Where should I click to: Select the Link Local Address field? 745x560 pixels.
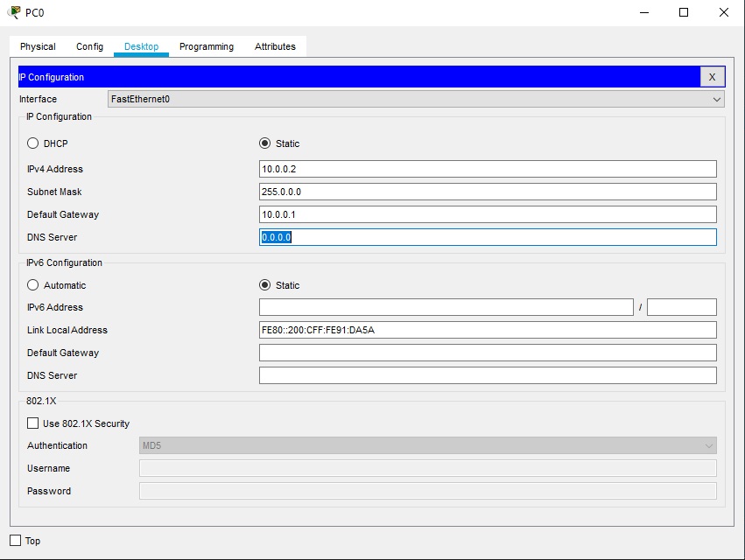click(x=488, y=330)
